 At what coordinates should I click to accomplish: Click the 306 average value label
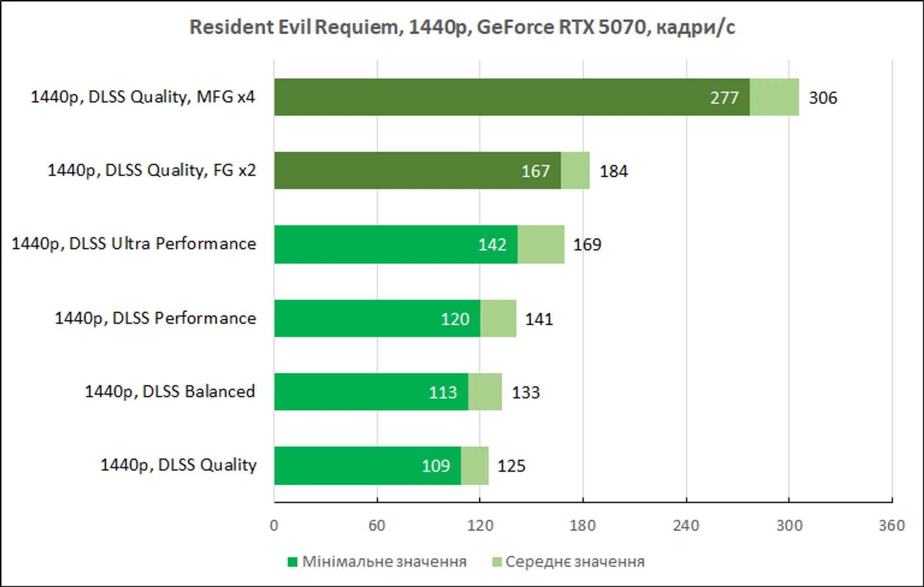(x=823, y=98)
